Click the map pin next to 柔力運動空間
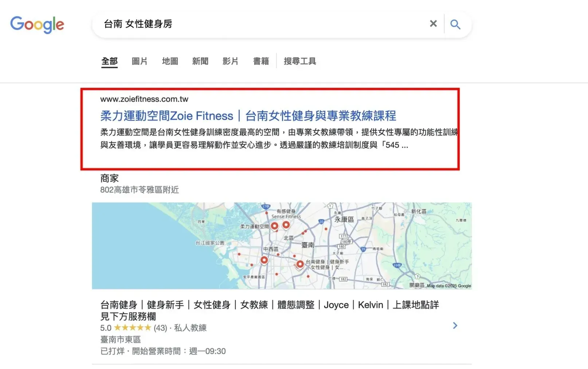The width and height of the screenshot is (588, 369). pyautogui.click(x=275, y=226)
